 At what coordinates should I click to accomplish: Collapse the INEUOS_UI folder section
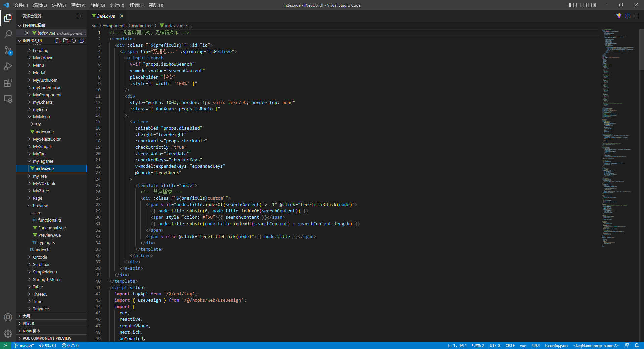[32, 41]
